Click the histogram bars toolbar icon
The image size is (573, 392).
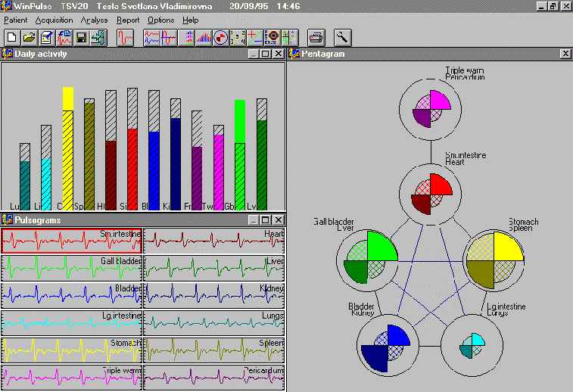(x=204, y=37)
